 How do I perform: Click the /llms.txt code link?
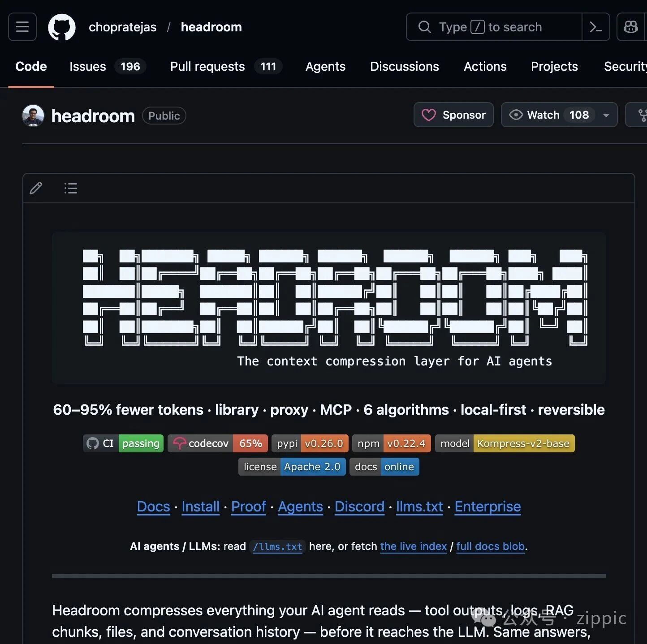[277, 546]
